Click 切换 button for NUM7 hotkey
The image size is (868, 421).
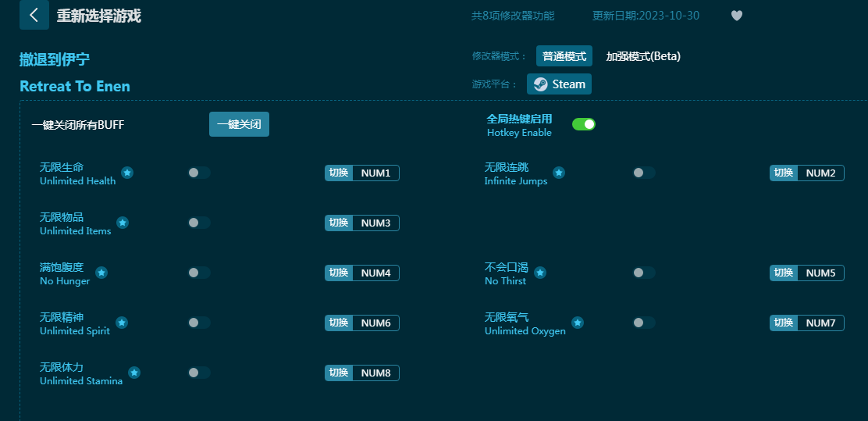click(x=784, y=323)
